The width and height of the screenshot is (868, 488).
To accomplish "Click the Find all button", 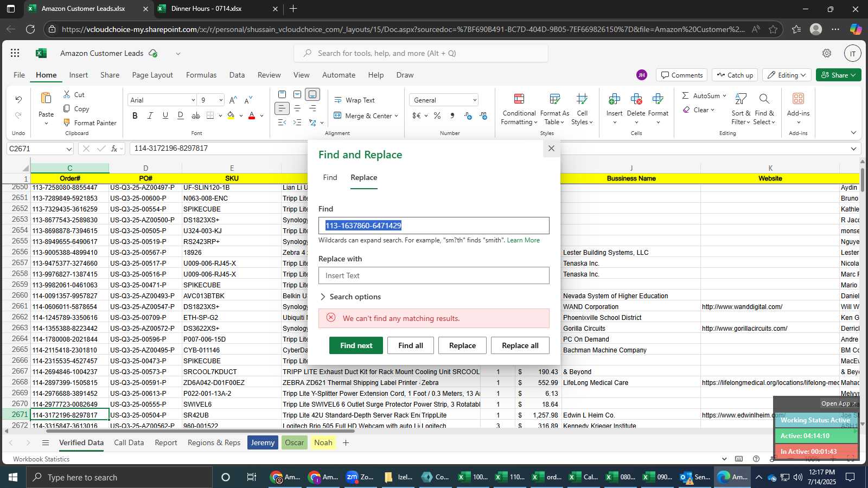I will click(x=411, y=345).
